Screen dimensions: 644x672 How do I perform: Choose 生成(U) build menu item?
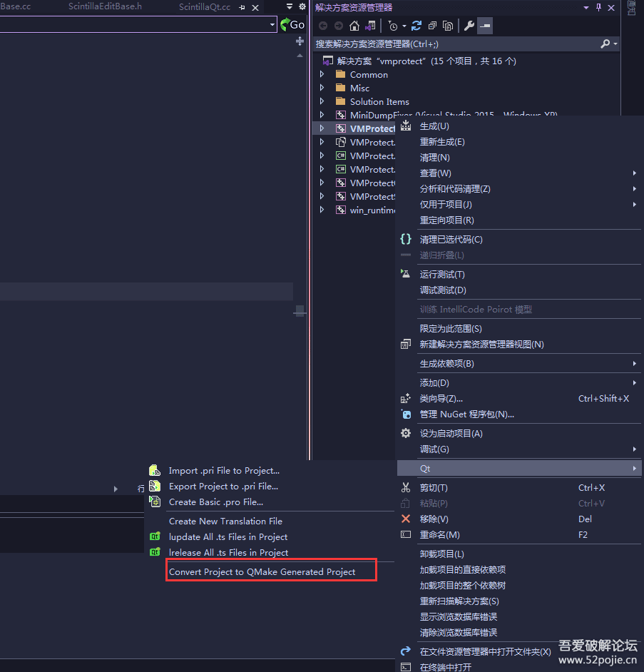[434, 126]
